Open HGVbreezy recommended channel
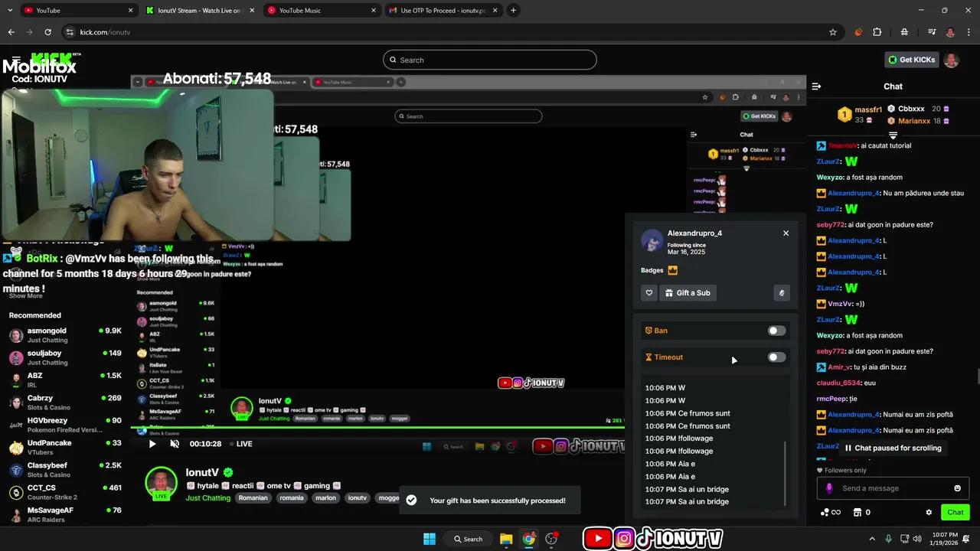The width and height of the screenshot is (980, 551). 65,425
